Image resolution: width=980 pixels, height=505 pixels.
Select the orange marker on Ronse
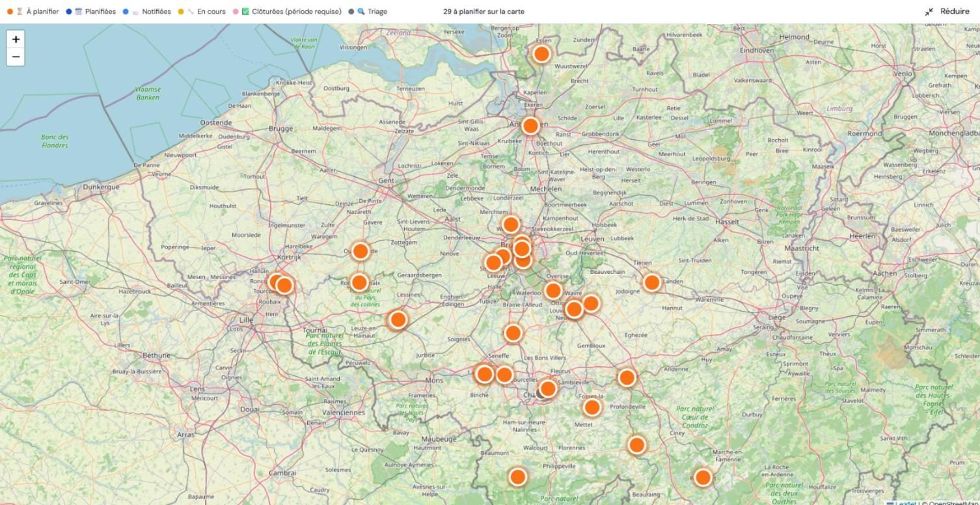[x=359, y=282]
